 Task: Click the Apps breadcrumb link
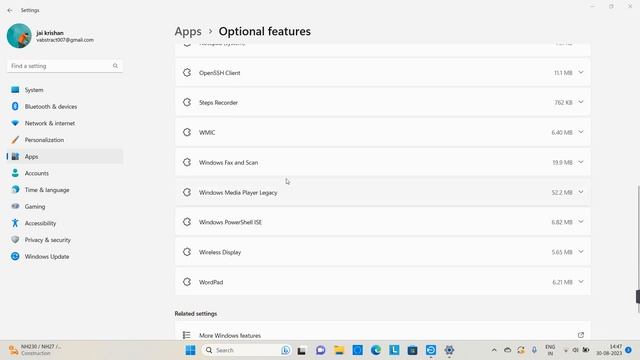[188, 31]
